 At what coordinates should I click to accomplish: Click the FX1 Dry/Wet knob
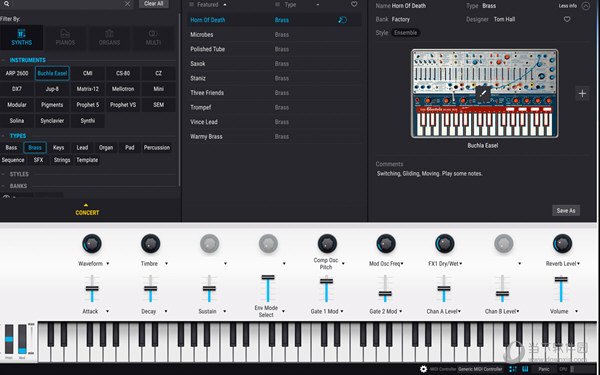(445, 243)
